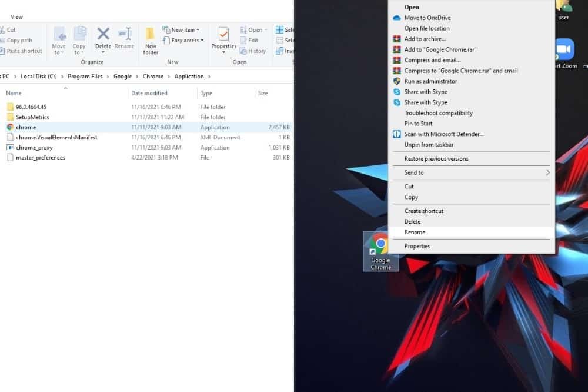
Task: Click the Chrome breadcrumb in address bar
Action: tap(153, 77)
